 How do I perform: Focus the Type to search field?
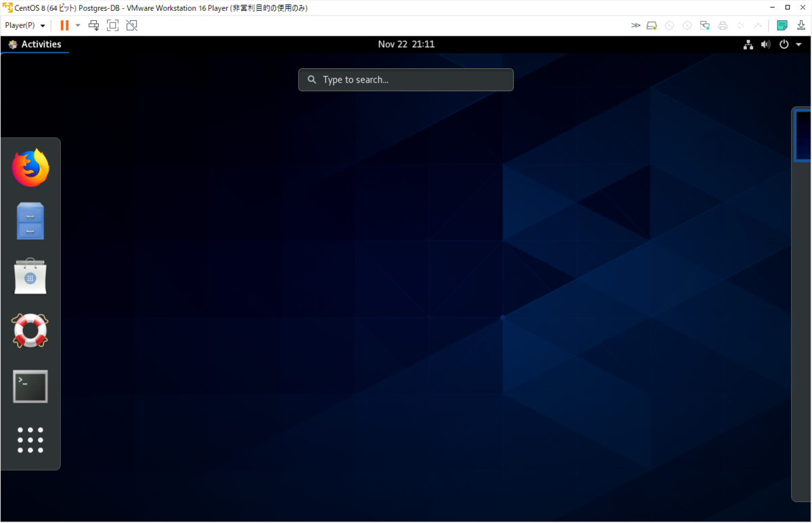(x=406, y=80)
